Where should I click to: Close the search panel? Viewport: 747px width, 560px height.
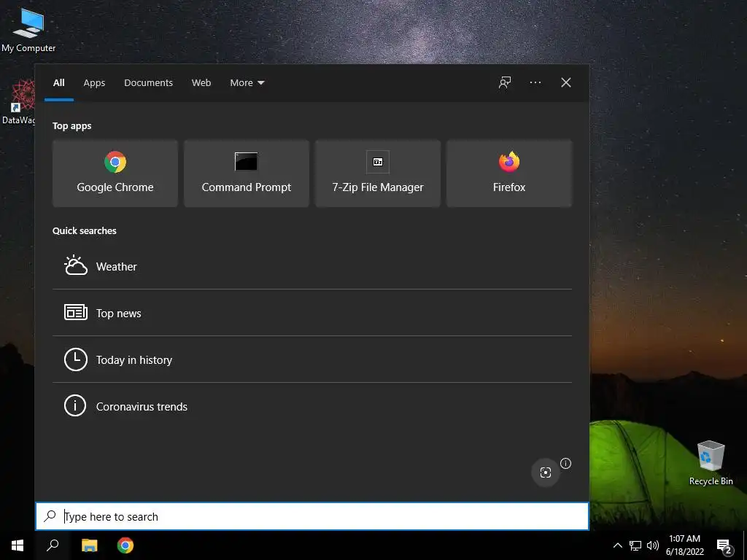click(566, 83)
